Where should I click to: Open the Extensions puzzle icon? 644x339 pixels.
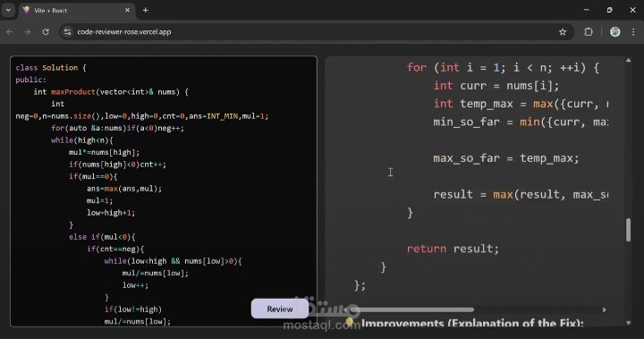pyautogui.click(x=589, y=31)
